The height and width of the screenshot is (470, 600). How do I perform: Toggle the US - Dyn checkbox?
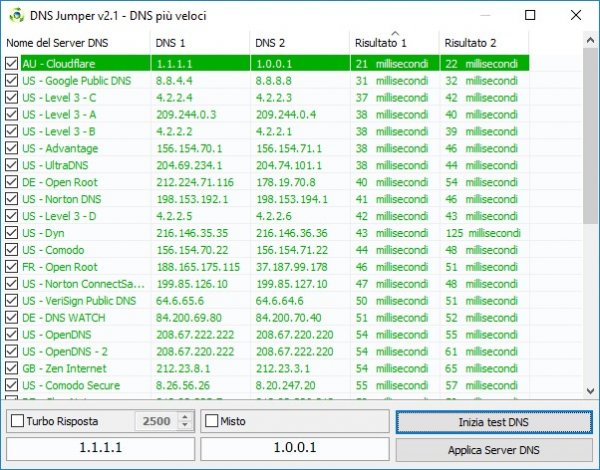pos(11,233)
